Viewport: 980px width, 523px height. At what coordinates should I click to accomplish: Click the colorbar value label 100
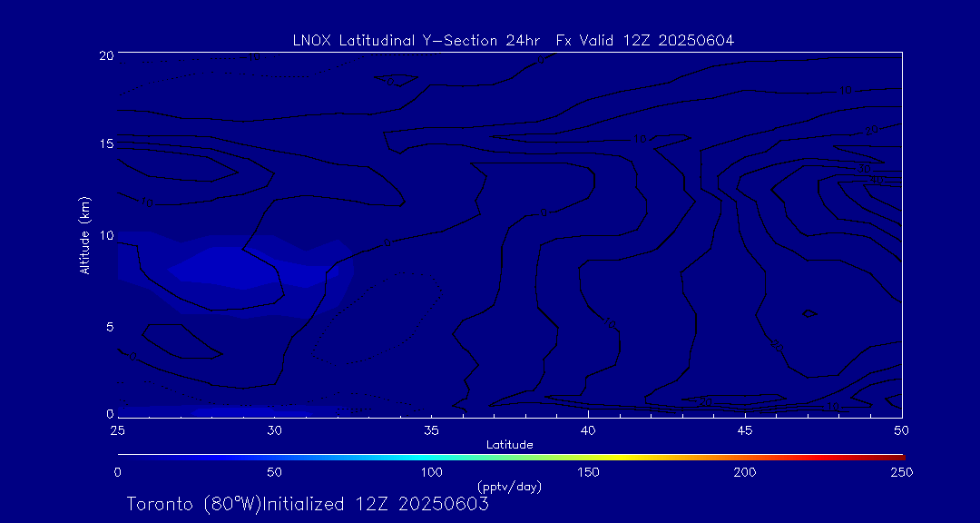coord(431,472)
